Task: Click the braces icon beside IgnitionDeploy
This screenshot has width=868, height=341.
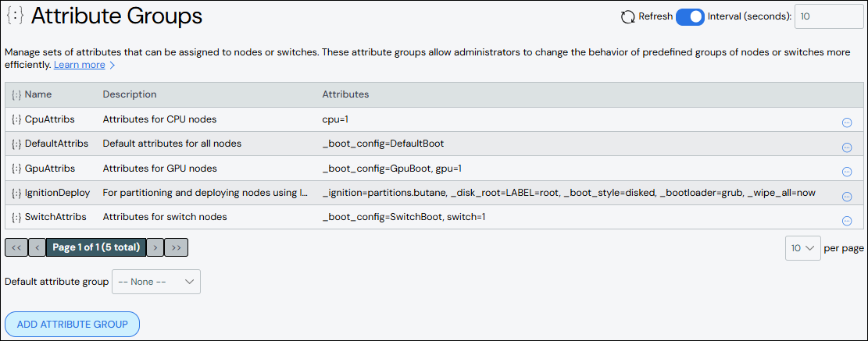Action: coord(16,192)
